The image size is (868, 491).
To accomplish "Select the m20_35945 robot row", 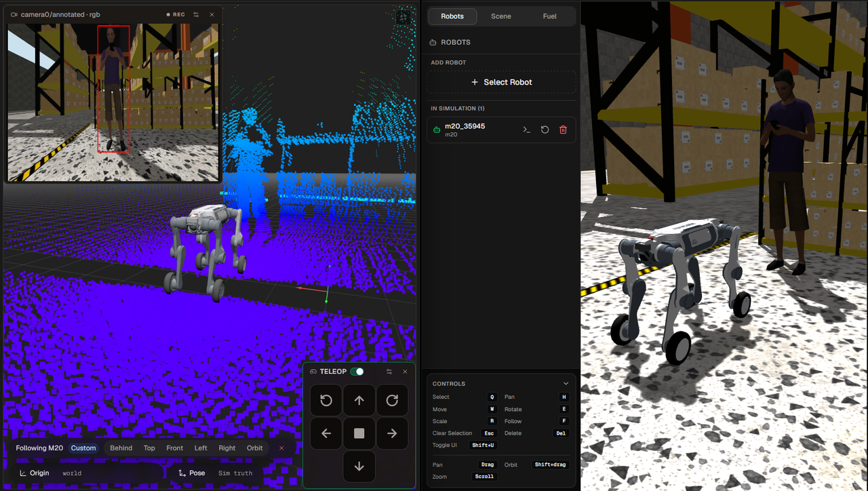I will [501, 130].
